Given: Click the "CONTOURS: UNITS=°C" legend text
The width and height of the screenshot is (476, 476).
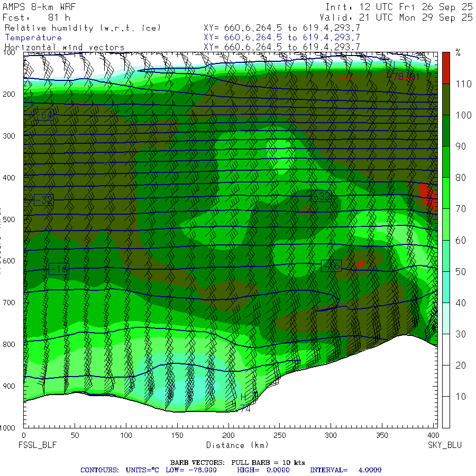Looking at the screenshot, I should pos(120,470).
